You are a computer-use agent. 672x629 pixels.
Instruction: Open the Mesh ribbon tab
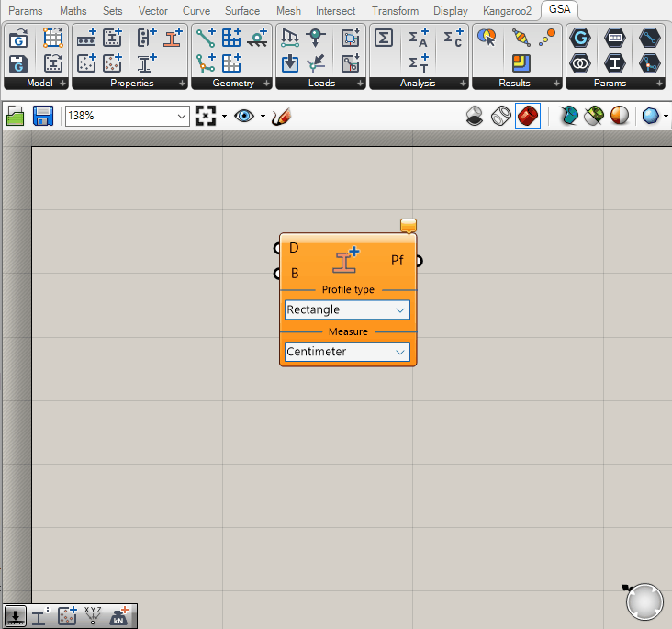click(288, 11)
